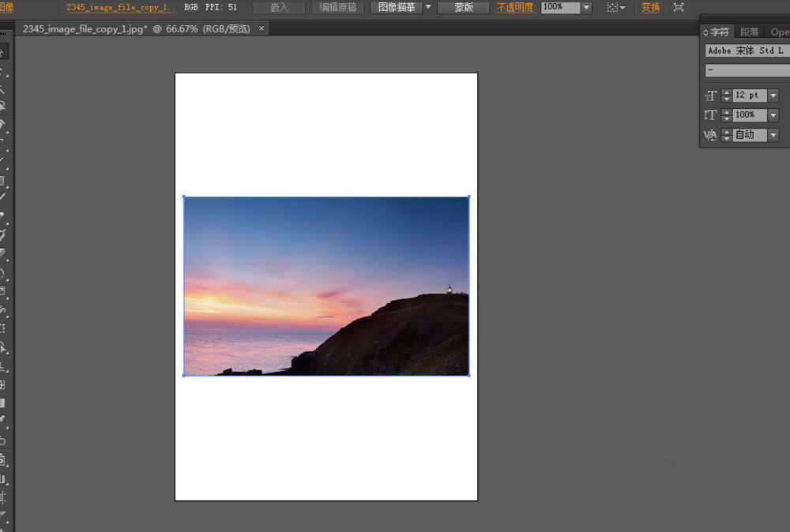Image resolution: width=790 pixels, height=532 pixels.
Task: Open the 变换 (Transform) link in the control bar
Action: tap(650, 7)
